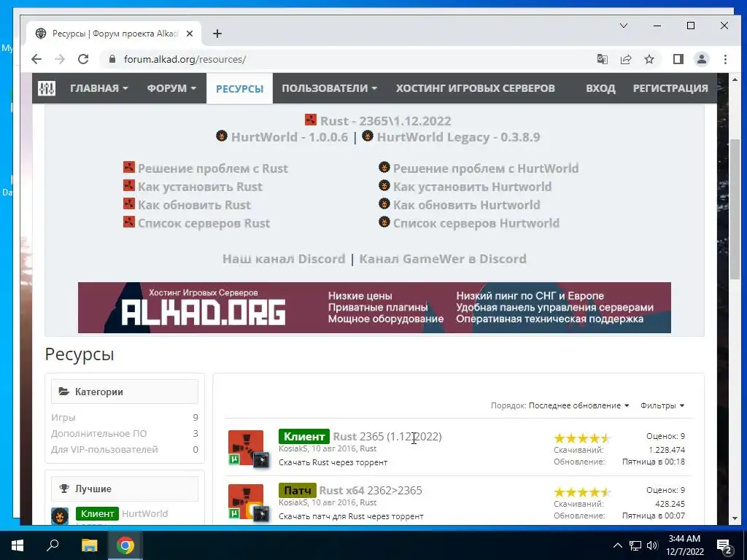Click the page vertical scrollbar thumb
747x560 pixels.
coord(735,209)
